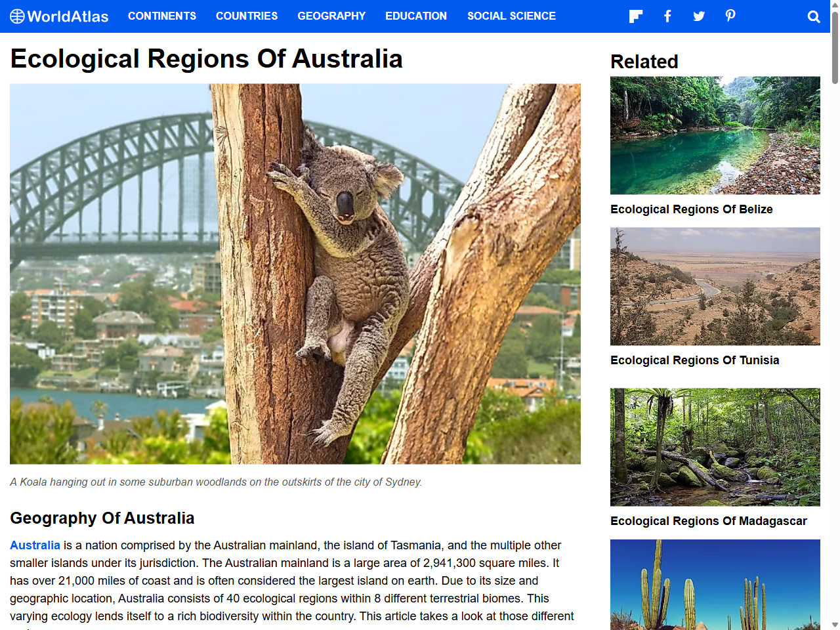
Task: Open Ecological Regions Of Belize article
Action: coord(692,209)
